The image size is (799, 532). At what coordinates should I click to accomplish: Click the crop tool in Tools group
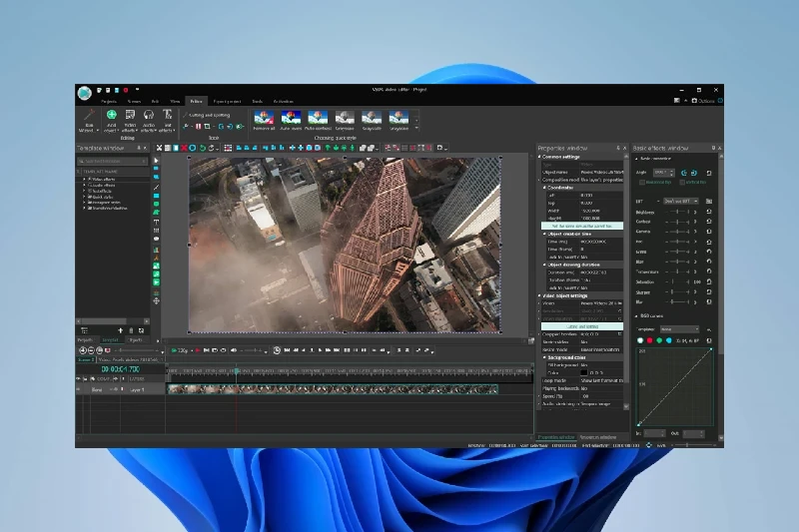pyautogui.click(x=207, y=126)
